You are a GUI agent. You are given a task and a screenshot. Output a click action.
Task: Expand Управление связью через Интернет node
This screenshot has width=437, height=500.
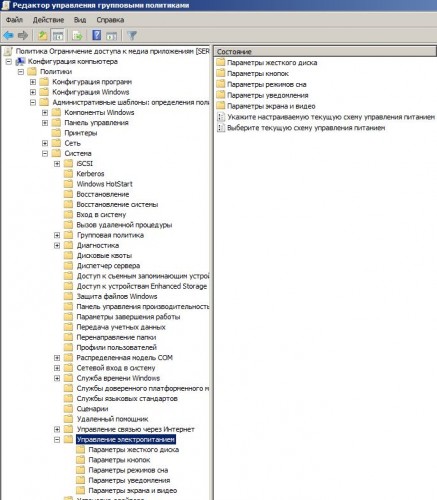tap(57, 429)
